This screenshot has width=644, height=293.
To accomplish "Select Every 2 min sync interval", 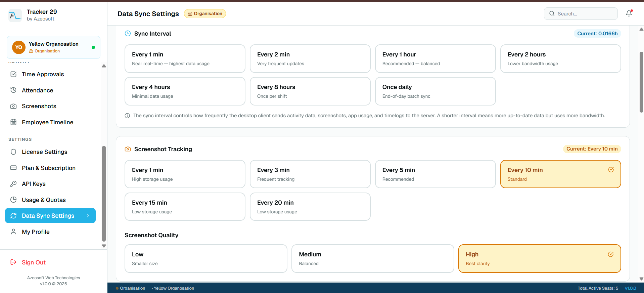I will pos(310,59).
